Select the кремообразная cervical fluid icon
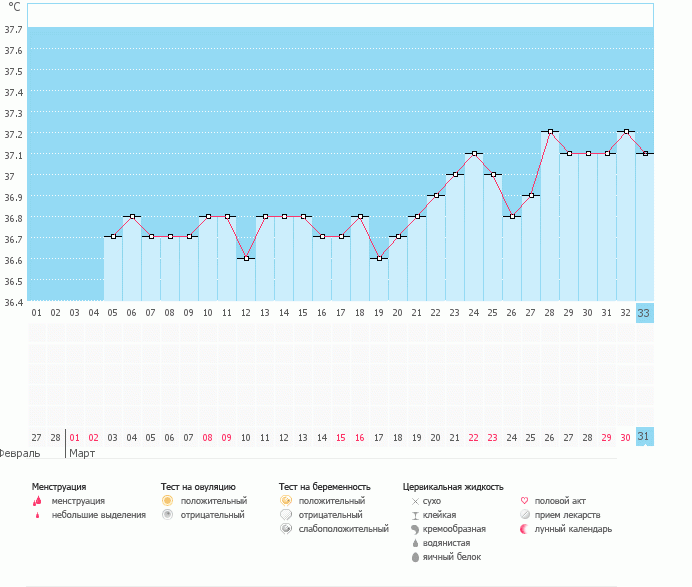The height and width of the screenshot is (587, 692). (x=414, y=528)
